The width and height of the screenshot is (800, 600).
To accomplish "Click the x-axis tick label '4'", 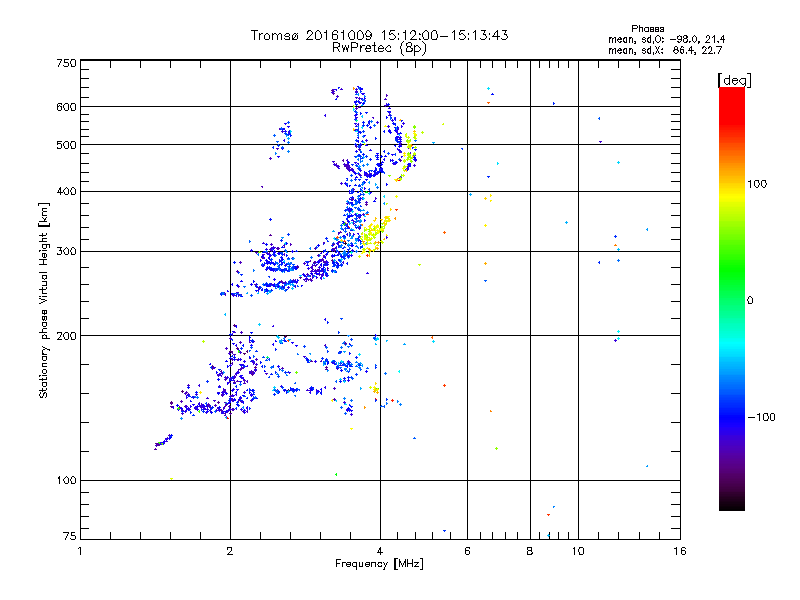I will tap(380, 551).
